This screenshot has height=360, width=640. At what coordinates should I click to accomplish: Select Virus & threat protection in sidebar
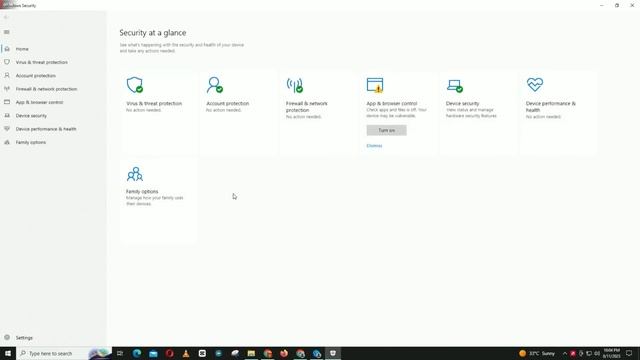pos(42,62)
